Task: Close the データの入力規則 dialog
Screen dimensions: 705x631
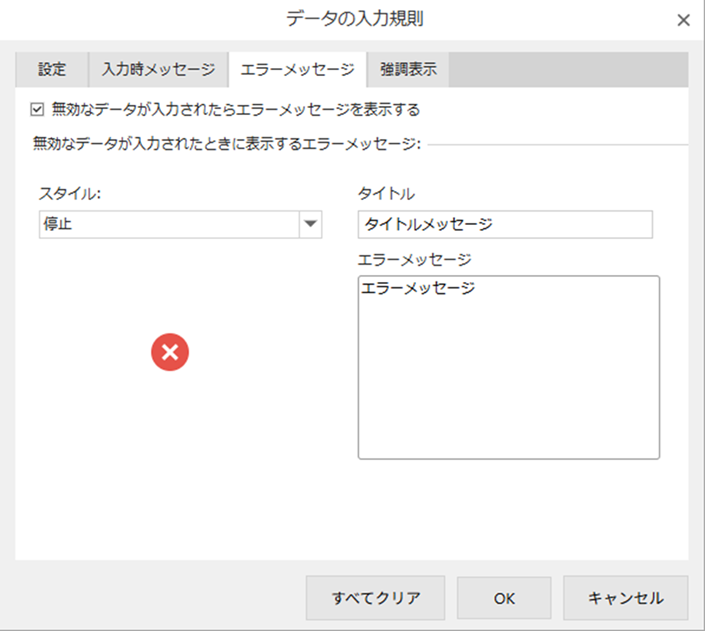Action: (684, 20)
